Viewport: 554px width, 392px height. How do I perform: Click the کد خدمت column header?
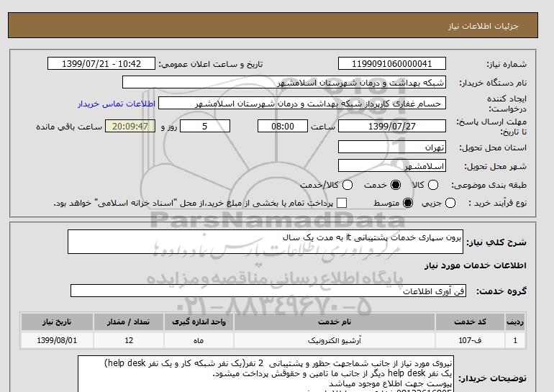pyautogui.click(x=470, y=322)
